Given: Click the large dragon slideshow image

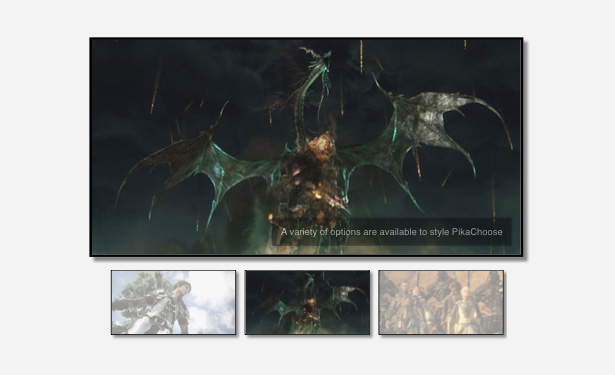Looking at the screenshot, I should [306, 147].
